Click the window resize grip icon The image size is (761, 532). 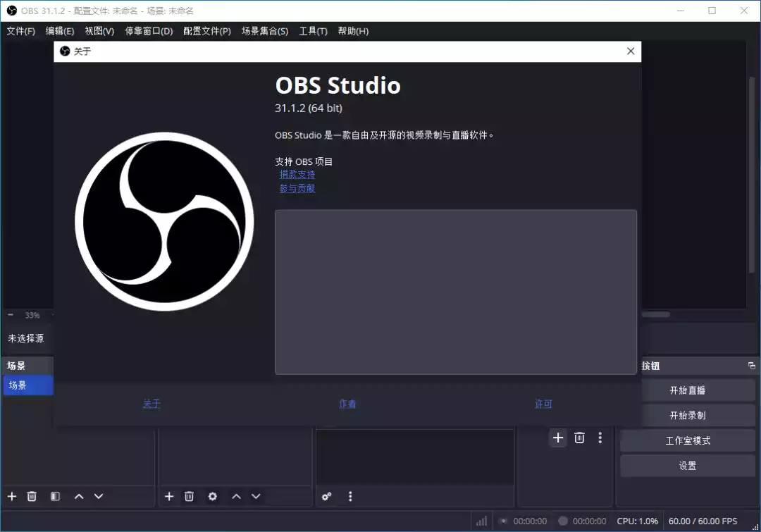[x=755, y=527]
